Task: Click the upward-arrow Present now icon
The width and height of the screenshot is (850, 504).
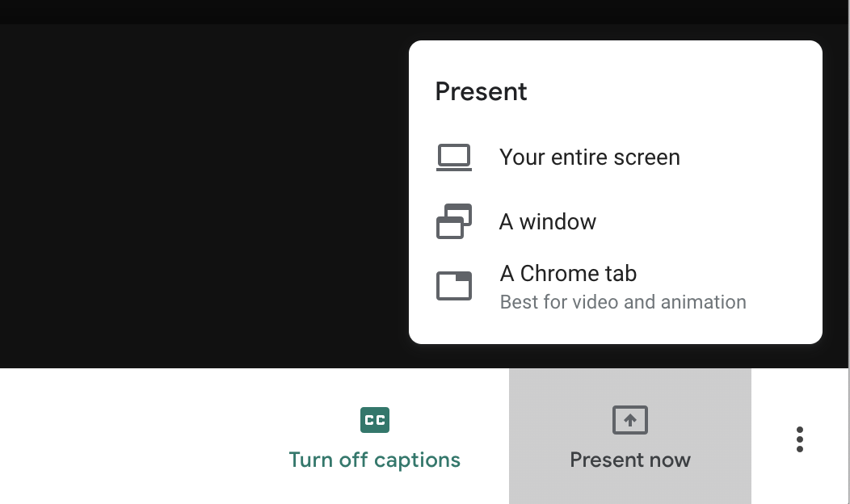Action: click(x=630, y=420)
